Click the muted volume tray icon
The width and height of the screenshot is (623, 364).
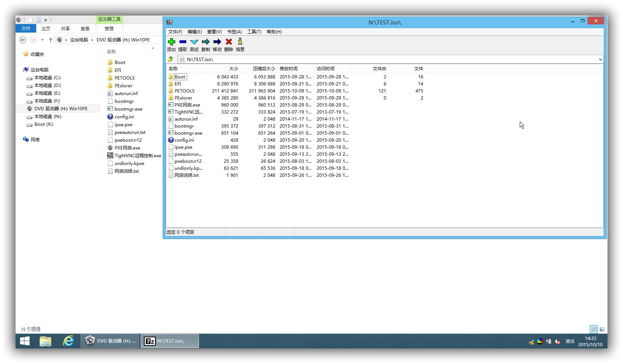click(x=558, y=342)
